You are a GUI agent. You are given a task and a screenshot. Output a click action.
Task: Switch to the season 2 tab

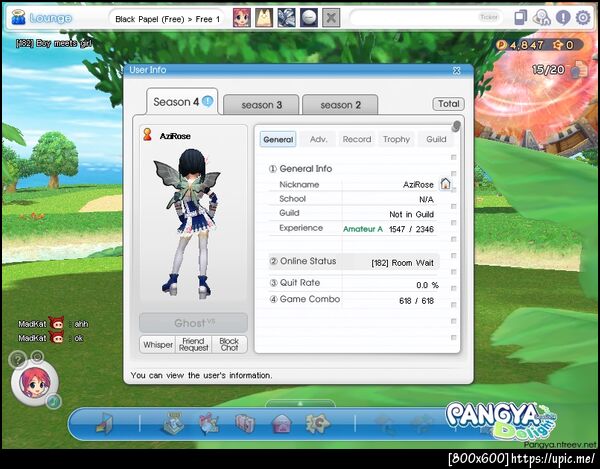coord(340,104)
